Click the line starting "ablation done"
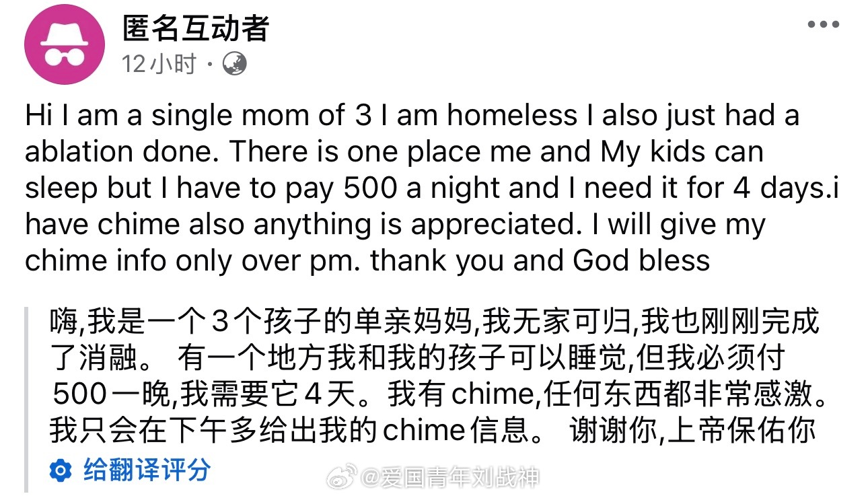The height and width of the screenshot is (498, 868). click(x=394, y=152)
